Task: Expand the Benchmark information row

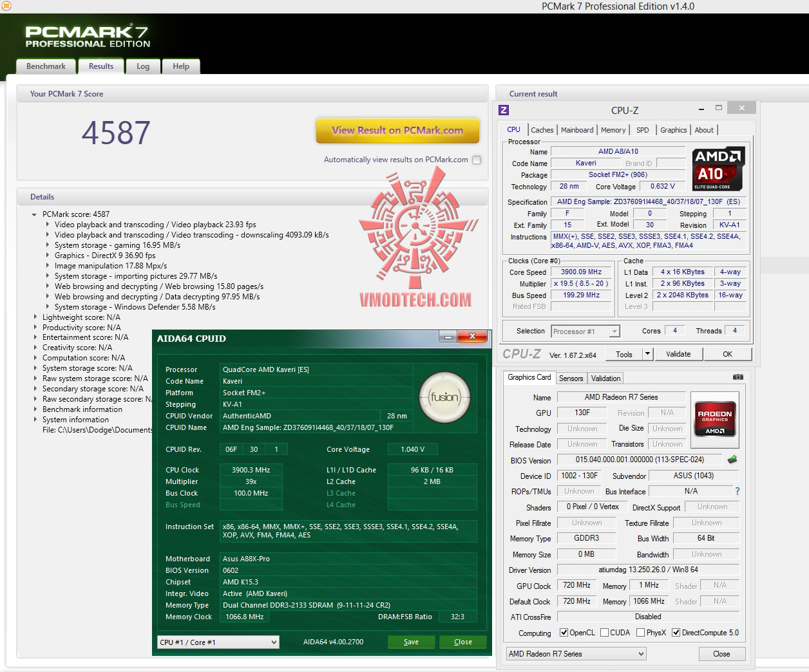Action: click(35, 409)
